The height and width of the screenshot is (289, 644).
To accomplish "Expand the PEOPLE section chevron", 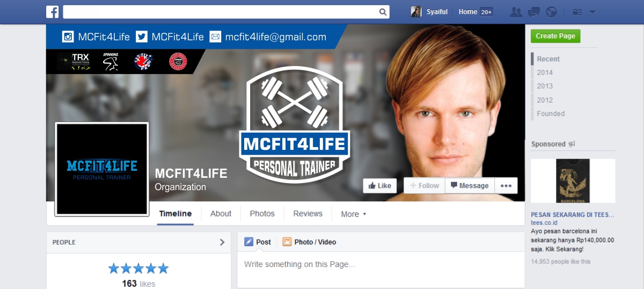I will [x=222, y=242].
